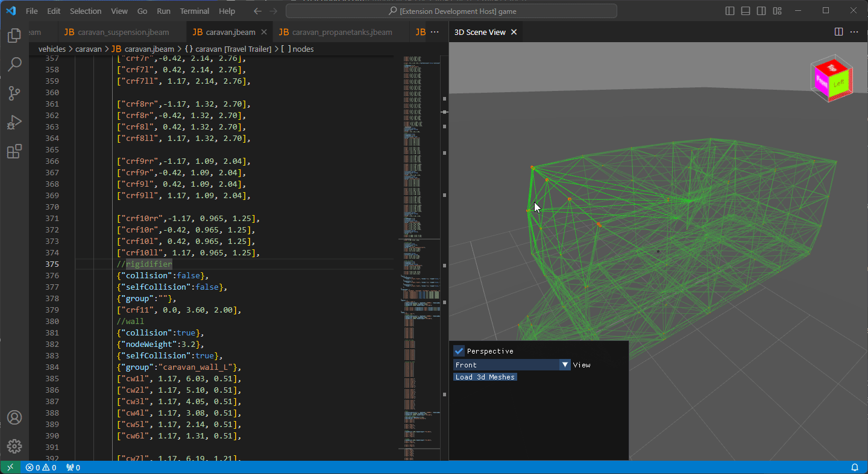This screenshot has height=474, width=868.
Task: Click the "caravan_wall_L" group value
Action: (x=196, y=367)
